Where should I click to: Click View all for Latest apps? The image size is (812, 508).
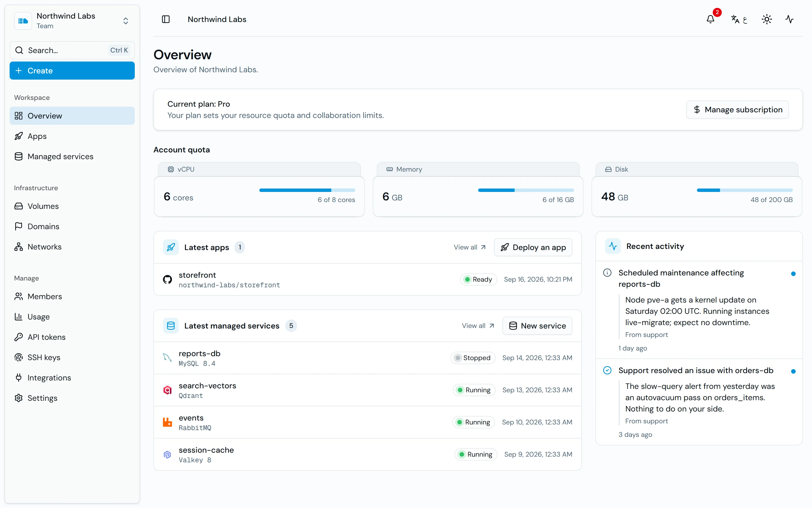470,247
